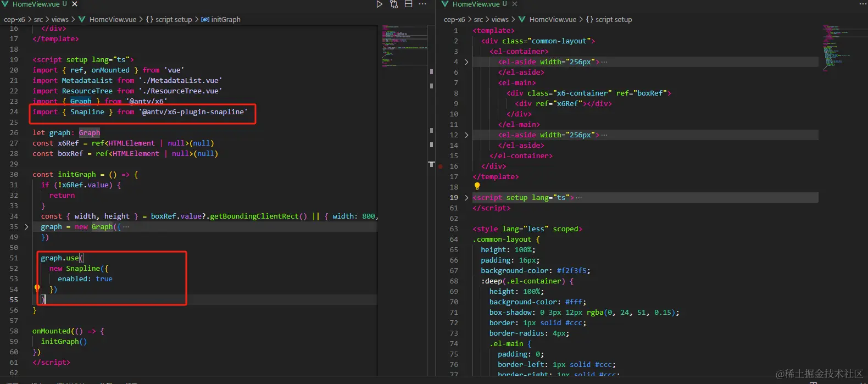The width and height of the screenshot is (868, 384).
Task: Expand the folded script setup block at line 19
Action: pyautogui.click(x=466, y=198)
